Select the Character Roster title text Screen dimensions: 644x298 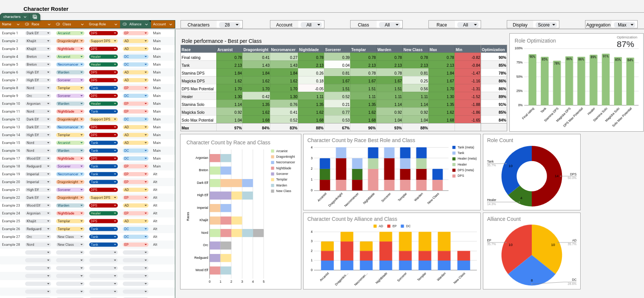point(46,9)
